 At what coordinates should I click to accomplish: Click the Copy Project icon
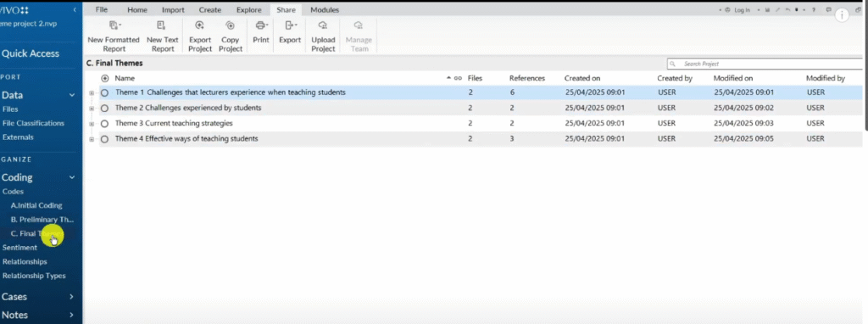231,25
